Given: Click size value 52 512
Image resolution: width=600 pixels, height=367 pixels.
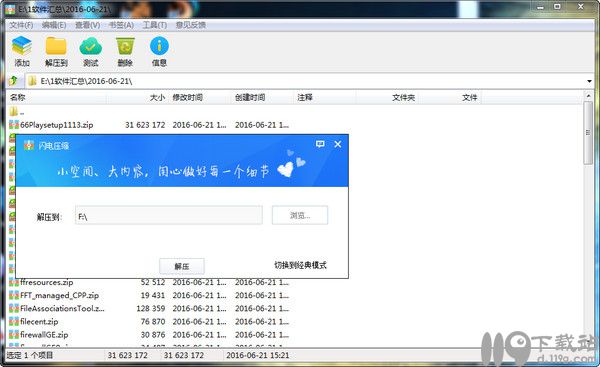Looking at the screenshot, I should (x=153, y=282).
